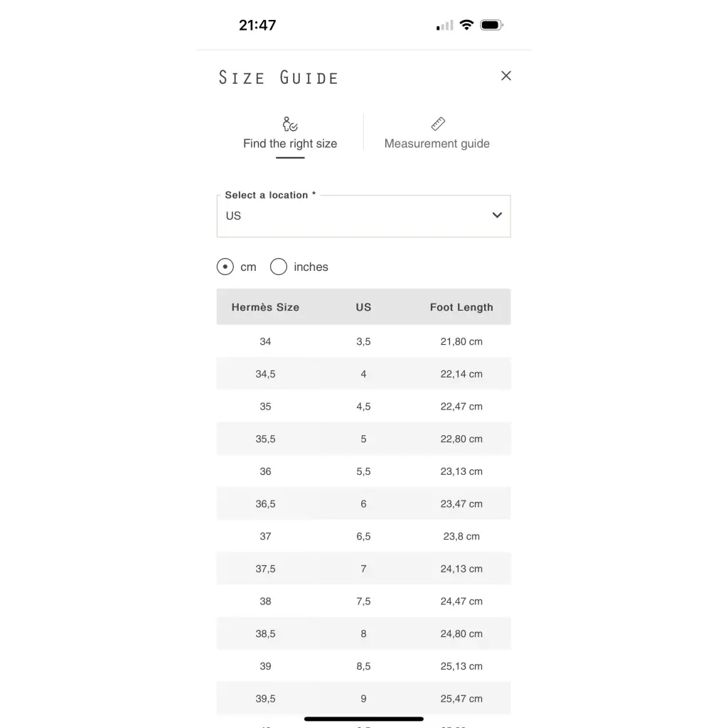
Task: Click the Hermès Size column header
Action: 265,308
